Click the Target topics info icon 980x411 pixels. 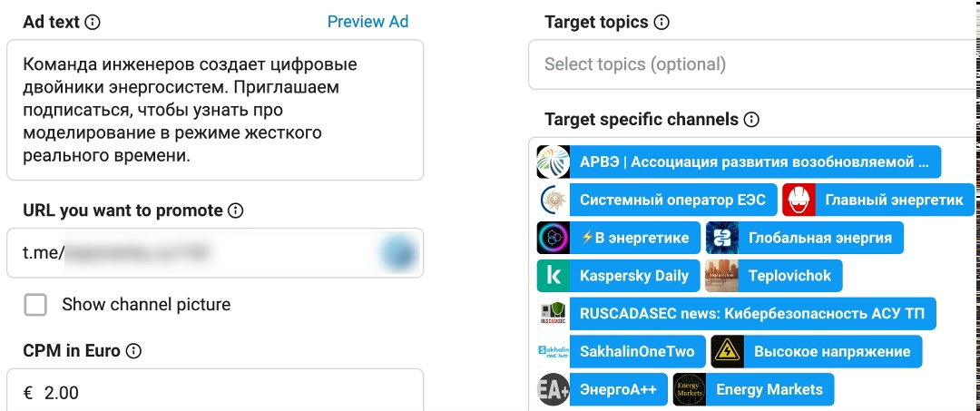tap(661, 23)
